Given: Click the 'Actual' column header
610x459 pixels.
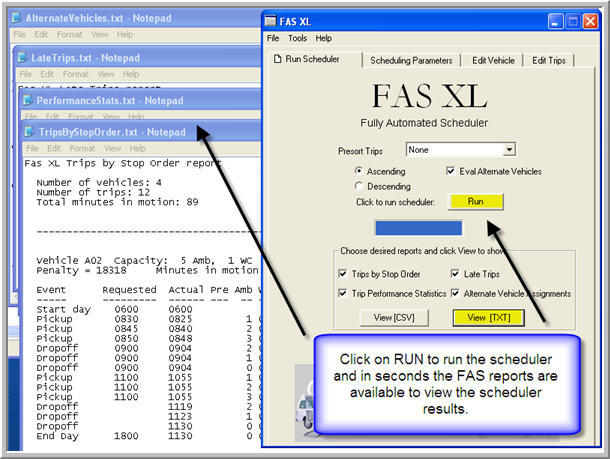Looking at the screenshot, I should tap(186, 290).
